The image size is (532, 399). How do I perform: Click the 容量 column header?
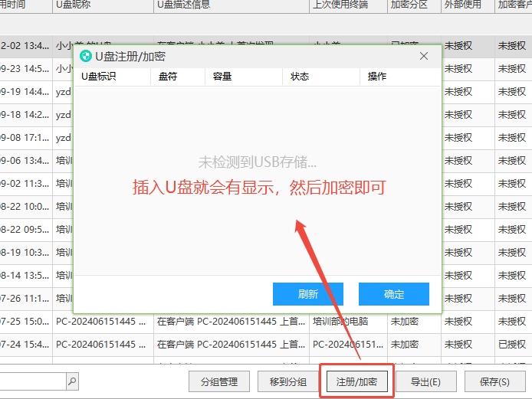[x=222, y=77]
